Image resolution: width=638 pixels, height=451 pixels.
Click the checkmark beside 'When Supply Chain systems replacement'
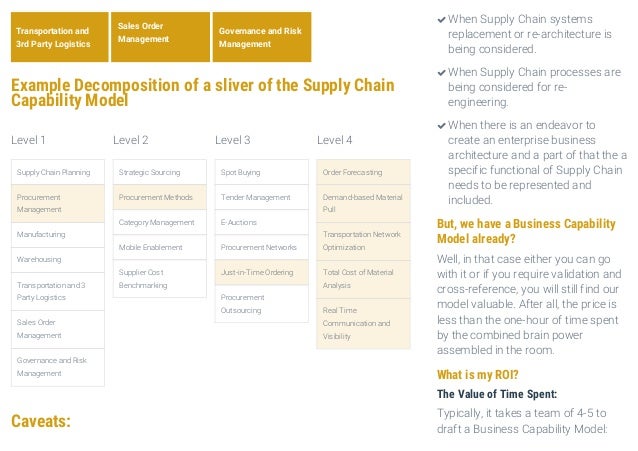click(441, 20)
